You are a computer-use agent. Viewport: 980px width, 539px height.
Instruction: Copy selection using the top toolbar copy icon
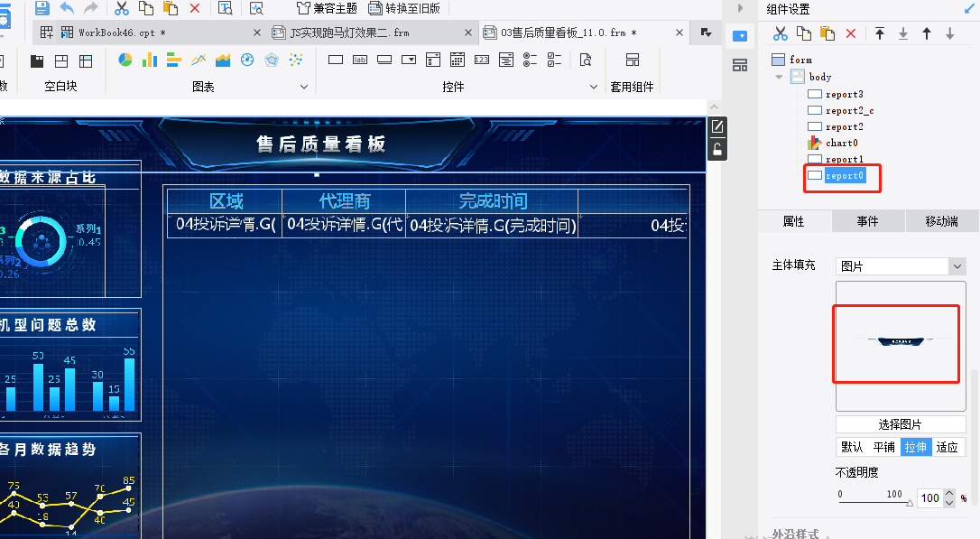[145, 8]
